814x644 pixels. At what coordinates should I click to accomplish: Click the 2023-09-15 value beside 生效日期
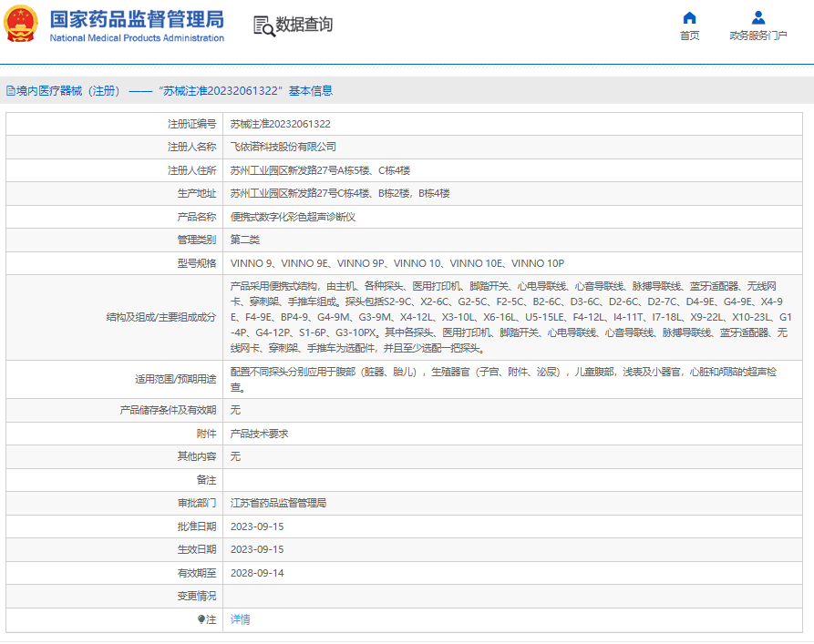(257, 549)
